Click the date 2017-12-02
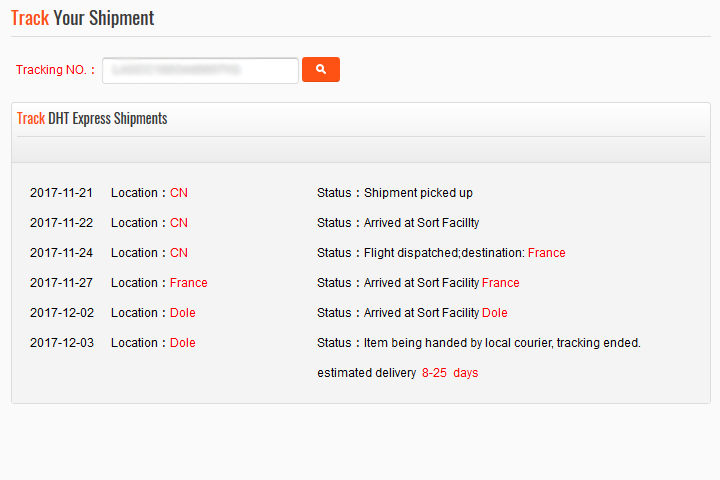 (62, 313)
